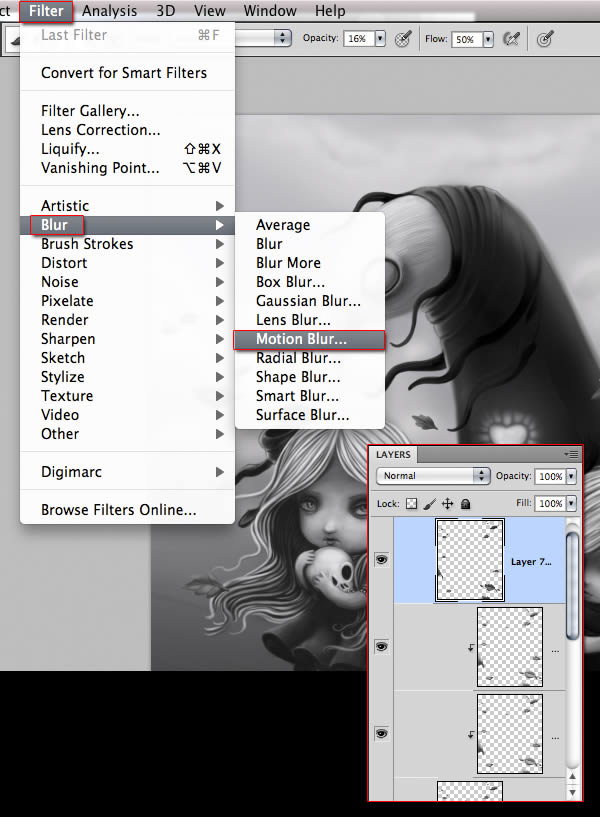Open Smart Blur dialog
This screenshot has width=600, height=817.
click(x=310, y=396)
